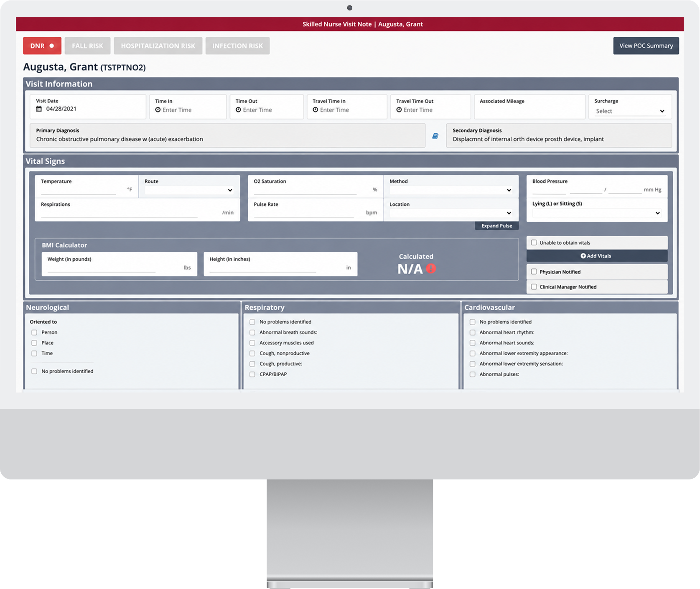Open the diagnosis book icon between diagnoses
This screenshot has height=589, width=700.
click(435, 136)
